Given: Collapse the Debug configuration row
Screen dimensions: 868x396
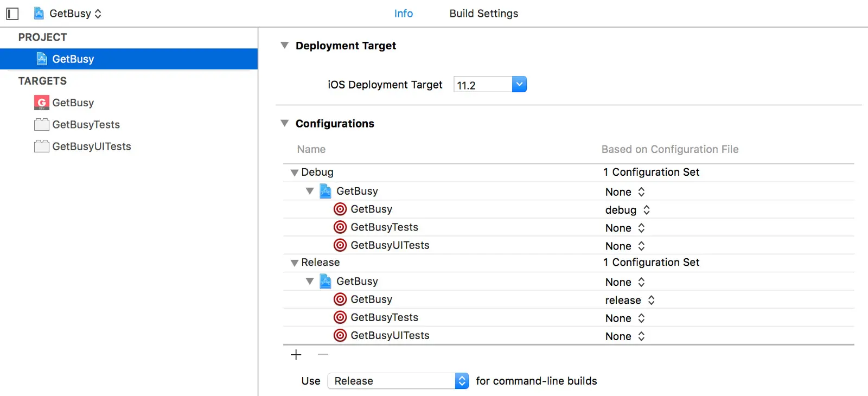Looking at the screenshot, I should click(x=295, y=173).
